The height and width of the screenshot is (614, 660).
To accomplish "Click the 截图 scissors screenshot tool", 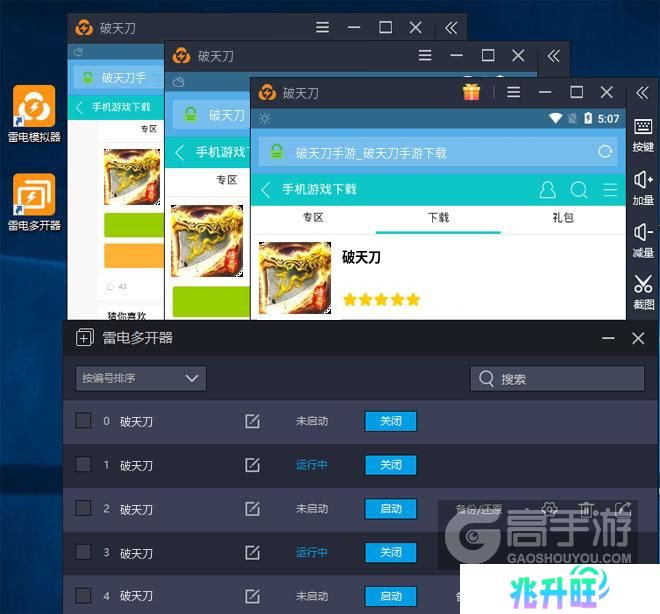I will (x=643, y=292).
